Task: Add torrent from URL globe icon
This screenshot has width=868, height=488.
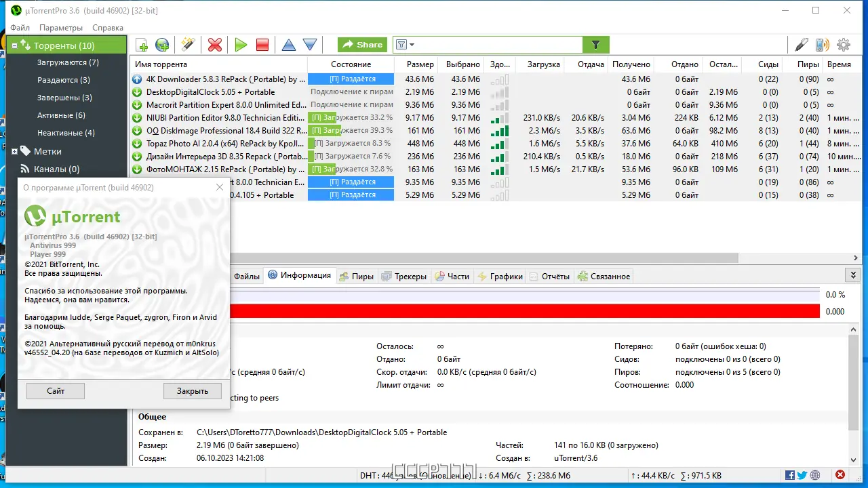Action: 162,45
